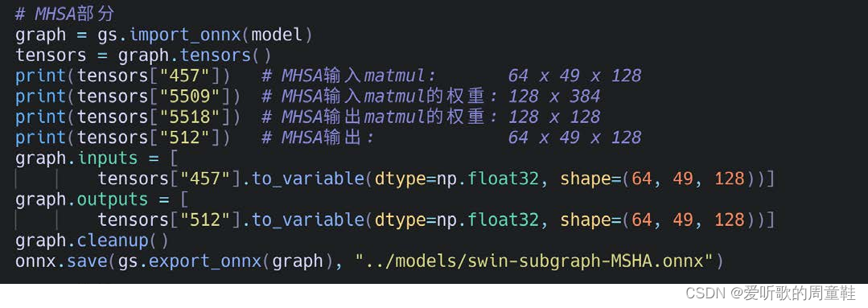Click comment "MHSA输出:" text
The width and height of the screenshot is (868, 308).
(x=327, y=138)
